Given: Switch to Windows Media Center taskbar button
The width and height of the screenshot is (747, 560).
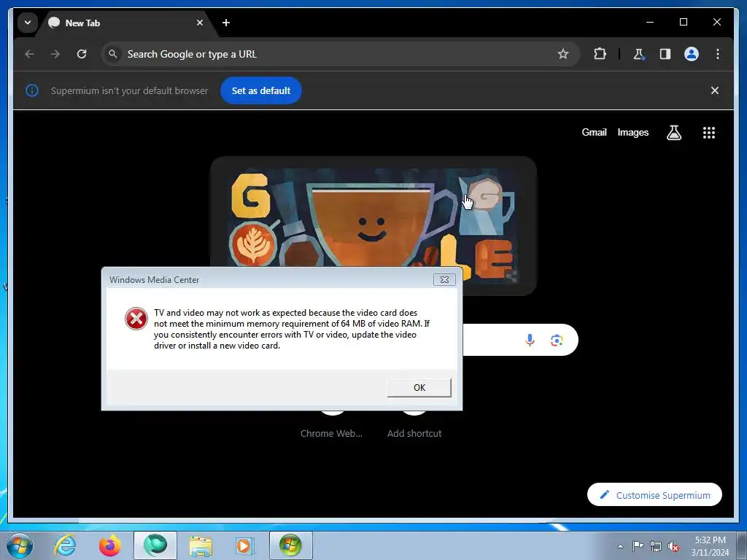Looking at the screenshot, I should pos(290,545).
